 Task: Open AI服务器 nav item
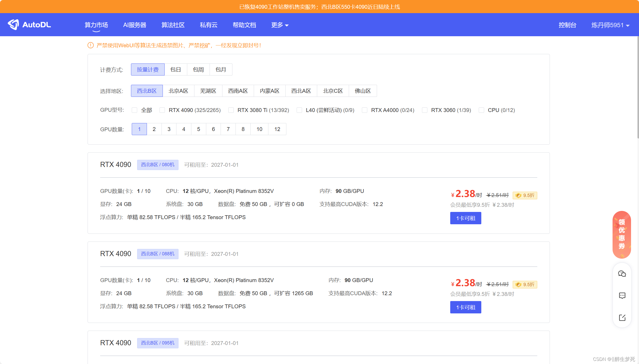point(135,25)
